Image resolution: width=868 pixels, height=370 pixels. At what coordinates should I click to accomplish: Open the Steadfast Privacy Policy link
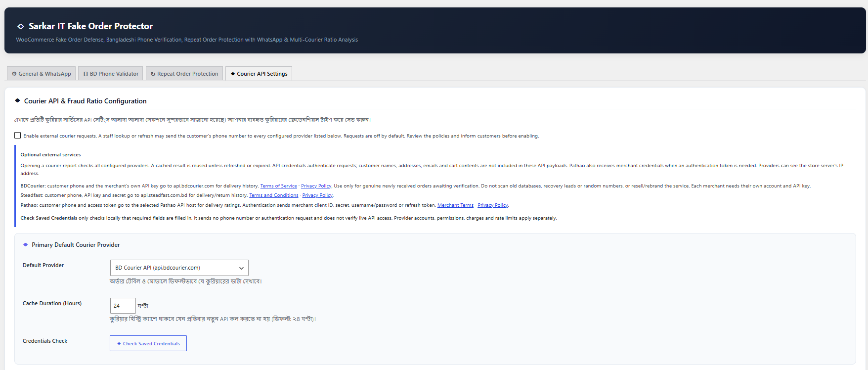[317, 195]
